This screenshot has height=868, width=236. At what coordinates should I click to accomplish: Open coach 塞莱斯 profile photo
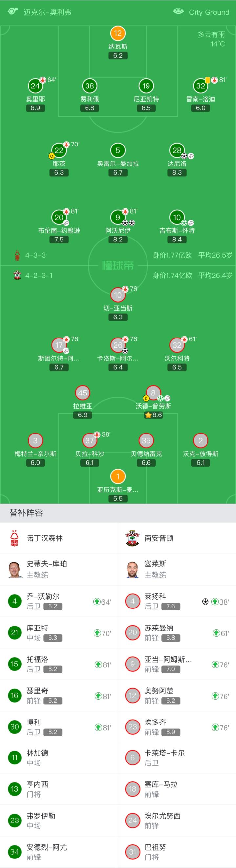click(133, 569)
